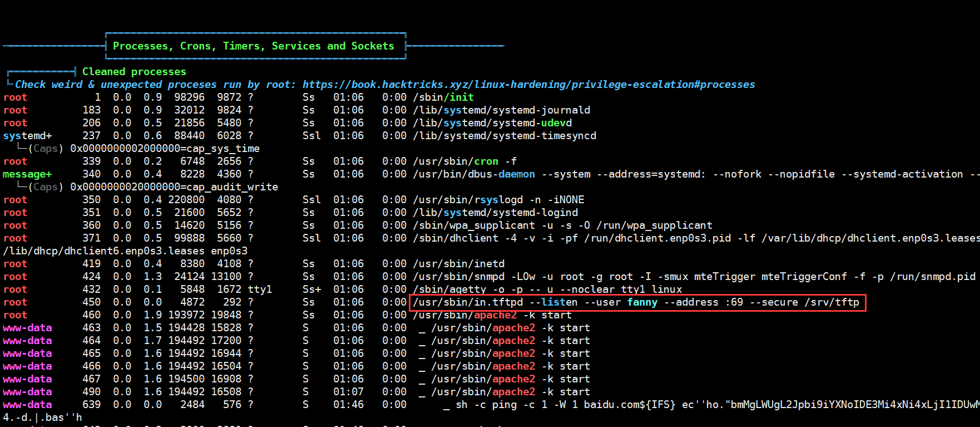Click '/lib/systemd/systemd-udevd' command
This screenshot has width=980, height=427.
pyautogui.click(x=492, y=123)
